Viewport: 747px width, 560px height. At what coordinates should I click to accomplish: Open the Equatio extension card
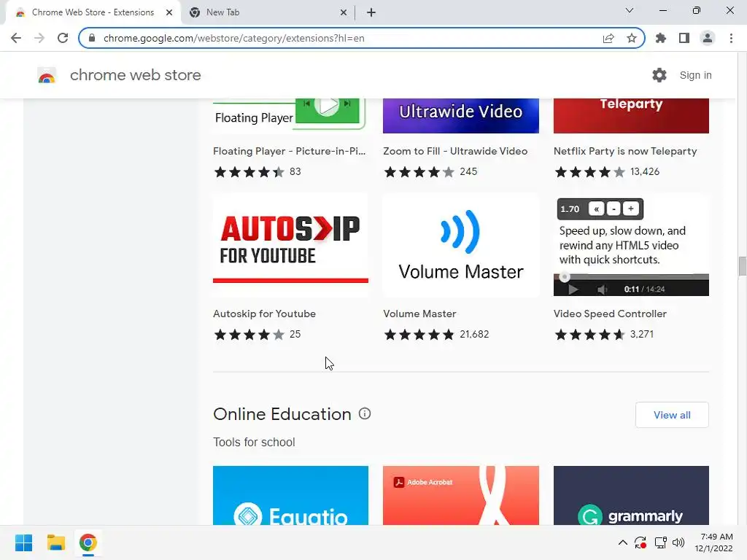[x=290, y=495]
